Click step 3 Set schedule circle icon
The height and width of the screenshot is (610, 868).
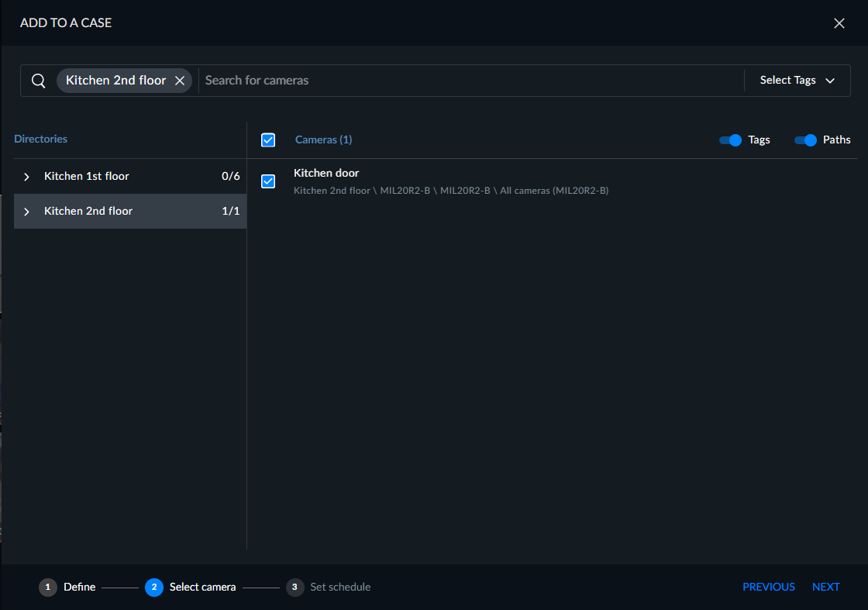[294, 588]
